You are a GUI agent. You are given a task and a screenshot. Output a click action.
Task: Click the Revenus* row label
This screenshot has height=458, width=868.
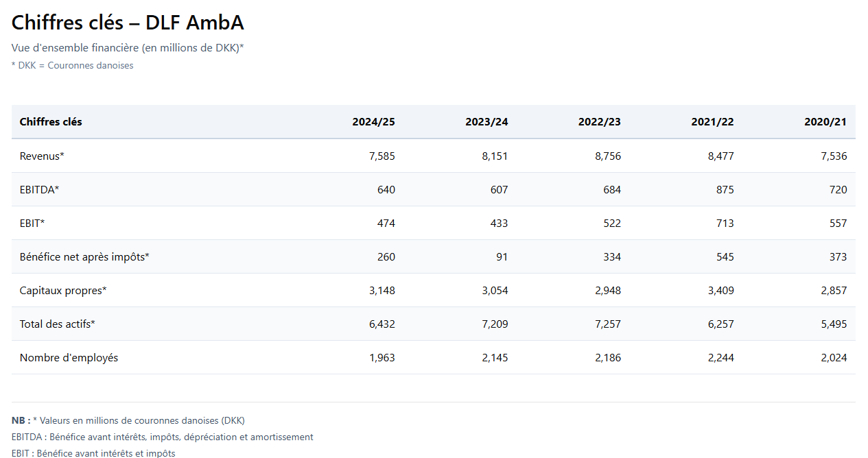click(x=42, y=156)
